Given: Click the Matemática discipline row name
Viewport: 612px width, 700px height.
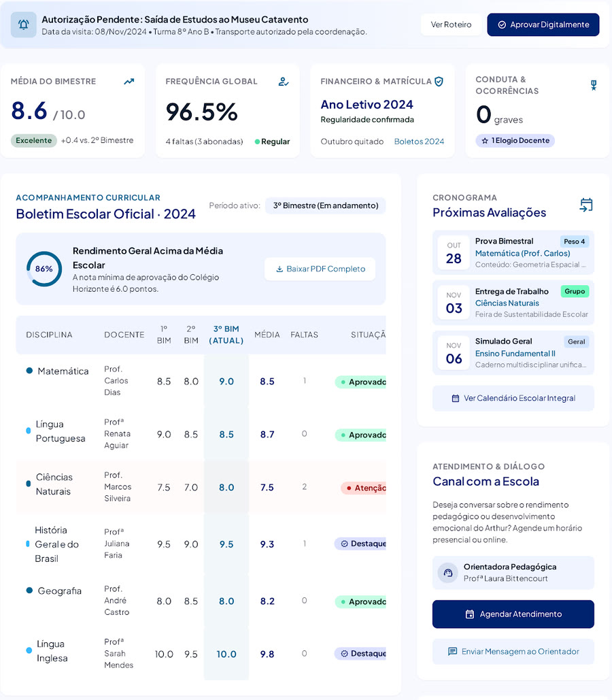Looking at the screenshot, I should pos(63,371).
